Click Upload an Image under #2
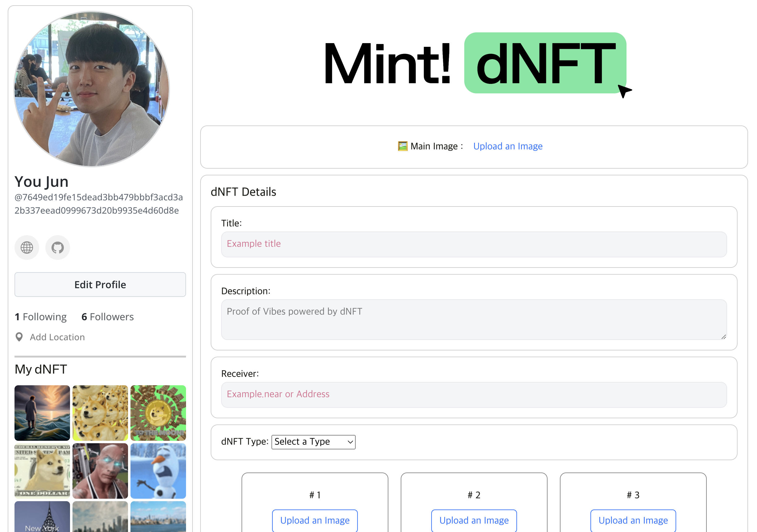This screenshot has height=532, width=757. point(474,520)
